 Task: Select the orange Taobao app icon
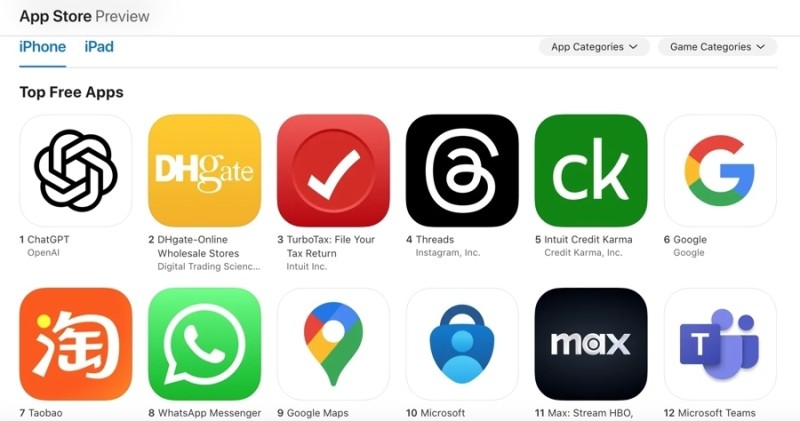pyautogui.click(x=76, y=344)
